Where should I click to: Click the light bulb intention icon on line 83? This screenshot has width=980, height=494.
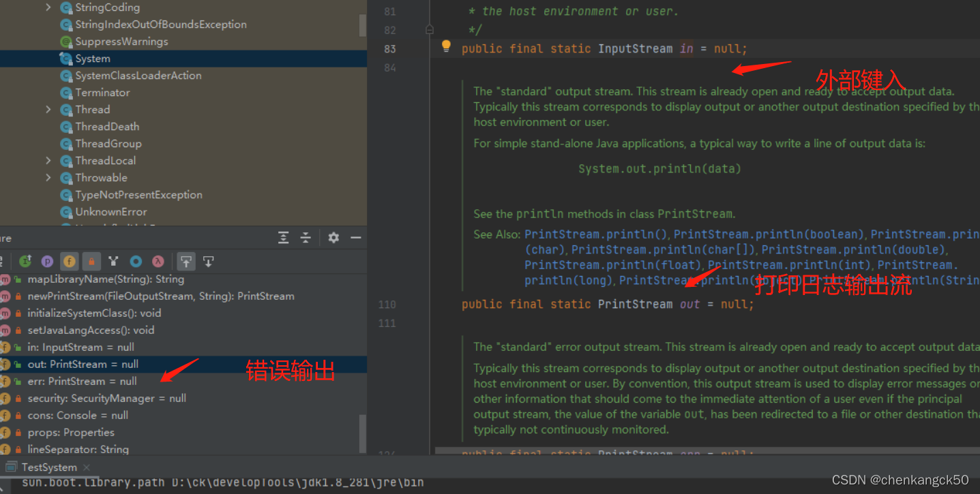pyautogui.click(x=446, y=46)
